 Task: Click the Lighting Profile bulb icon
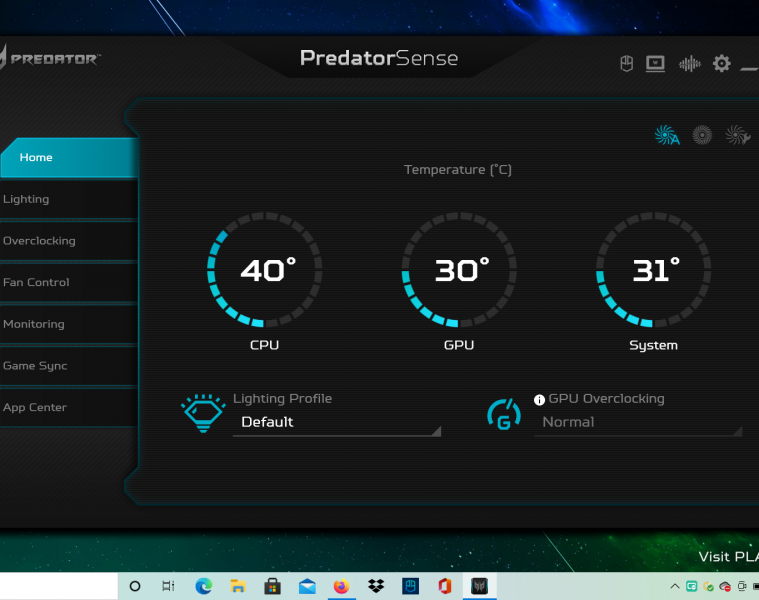click(x=203, y=413)
